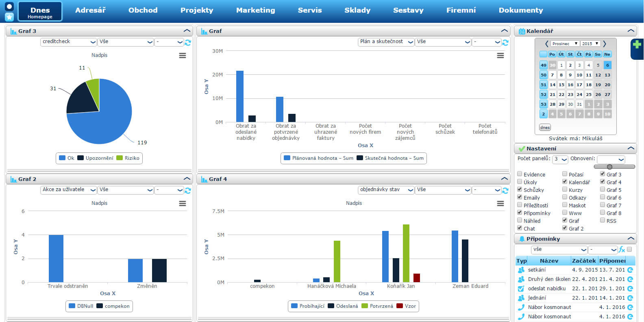Adjust the Obnovení refresh slider
The image size is (644, 322).
coord(609,167)
